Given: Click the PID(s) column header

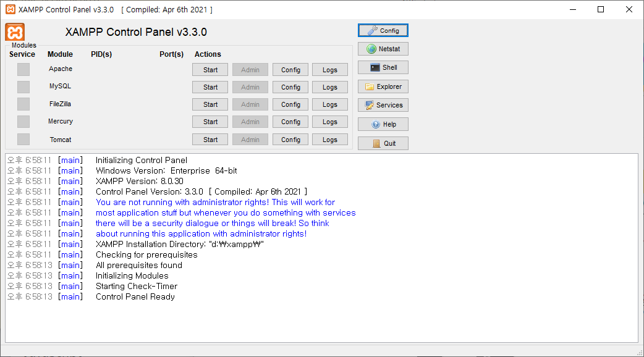Looking at the screenshot, I should [101, 54].
